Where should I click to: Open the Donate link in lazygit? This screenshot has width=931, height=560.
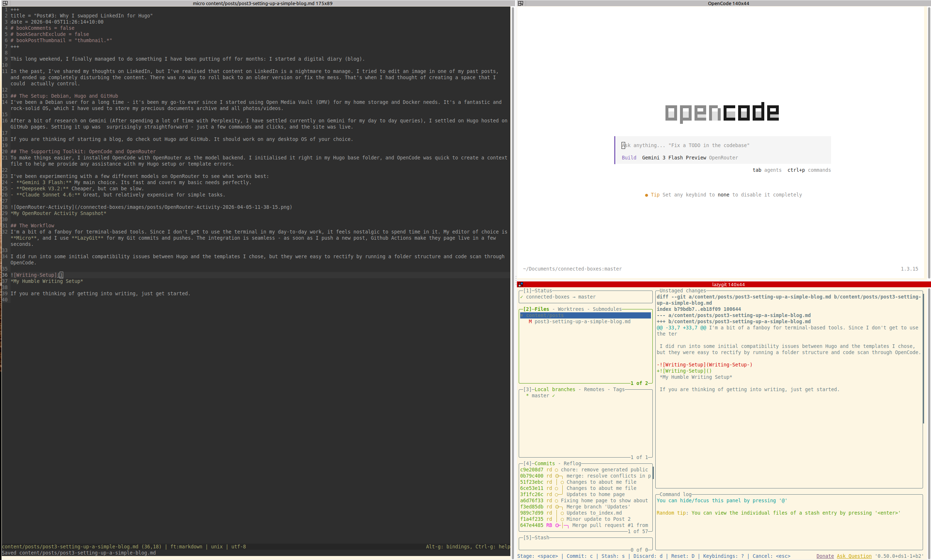[825, 556]
